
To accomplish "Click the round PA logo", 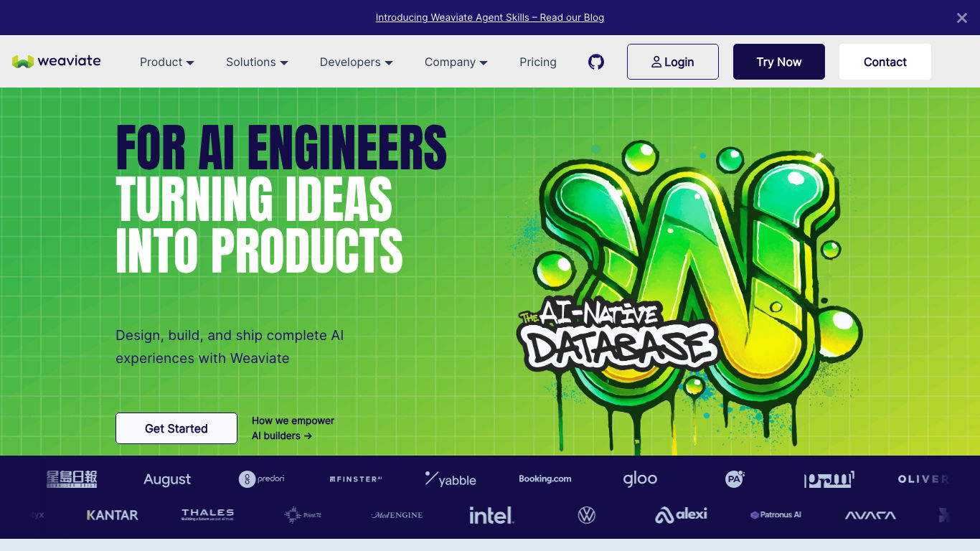I will click(x=735, y=479).
